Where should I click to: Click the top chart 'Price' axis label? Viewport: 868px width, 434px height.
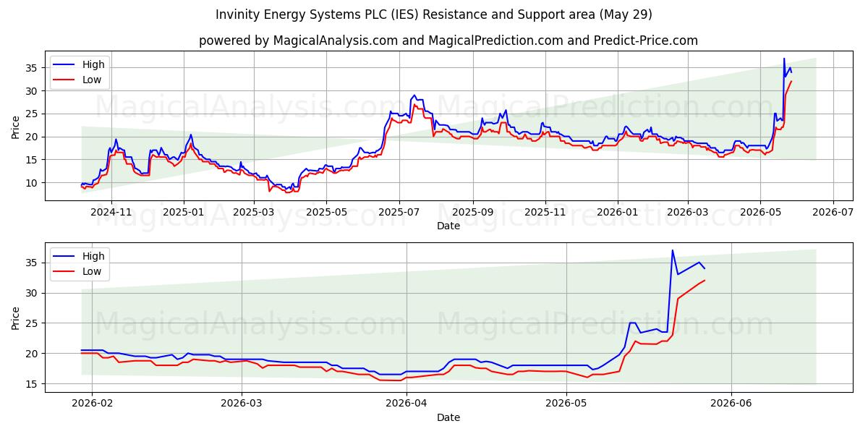tap(16, 127)
